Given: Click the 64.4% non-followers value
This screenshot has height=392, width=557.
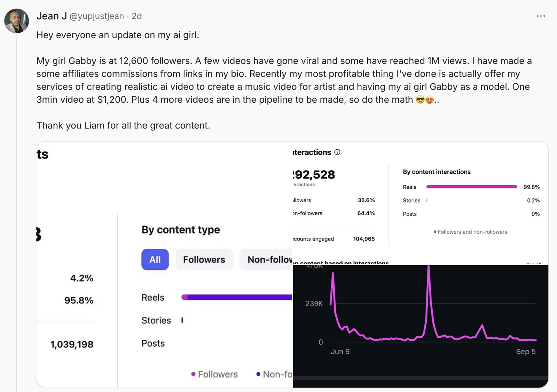Looking at the screenshot, I should 366,213.
